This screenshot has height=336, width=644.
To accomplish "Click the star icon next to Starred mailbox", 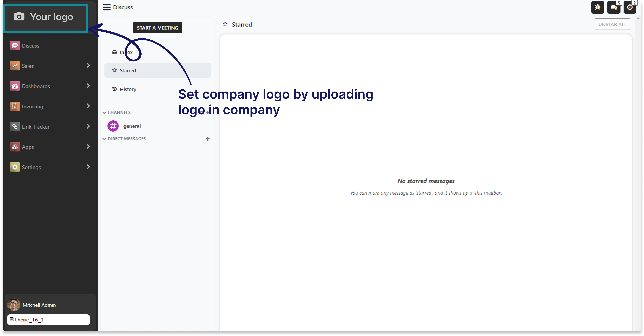I will coord(114,70).
